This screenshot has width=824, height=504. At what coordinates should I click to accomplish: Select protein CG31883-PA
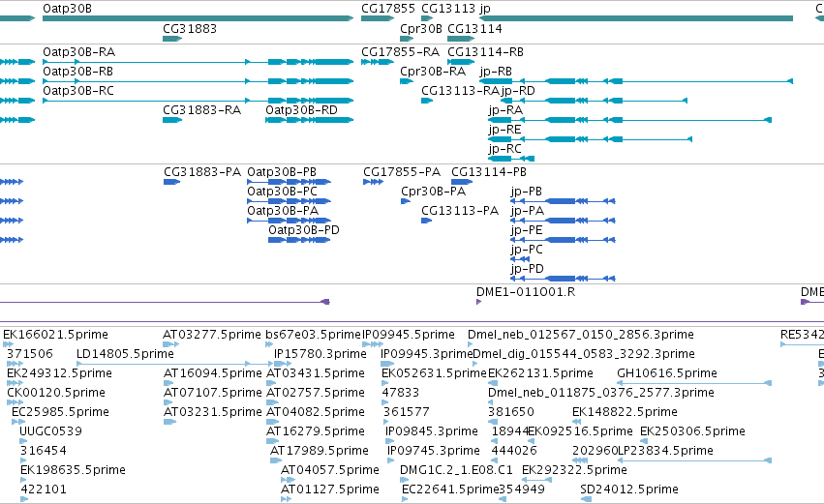(171, 182)
